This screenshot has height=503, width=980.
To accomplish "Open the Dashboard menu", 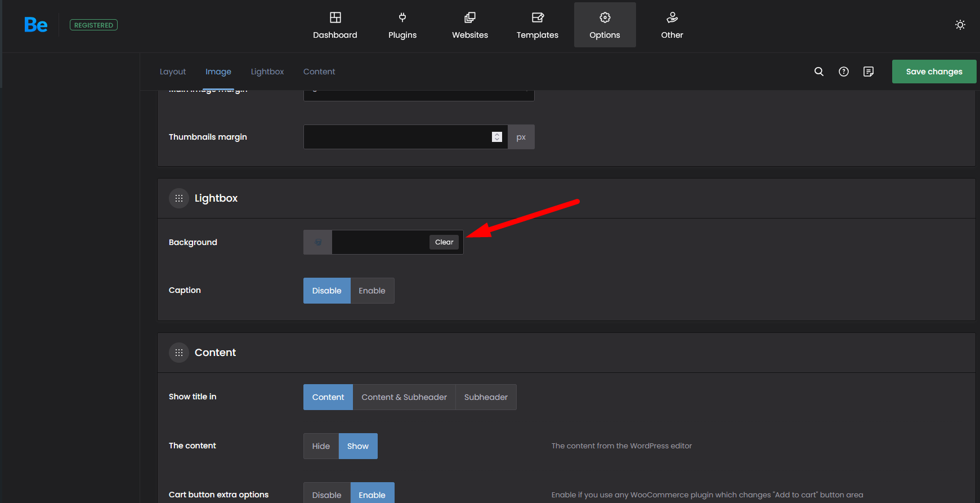I will (335, 25).
